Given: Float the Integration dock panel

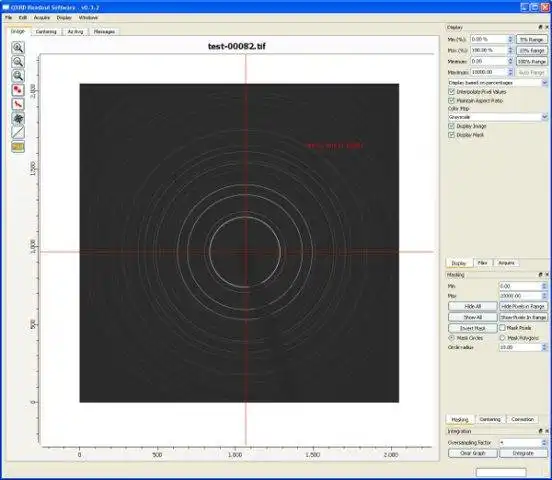Looking at the screenshot, I should pyautogui.click(x=540, y=431).
